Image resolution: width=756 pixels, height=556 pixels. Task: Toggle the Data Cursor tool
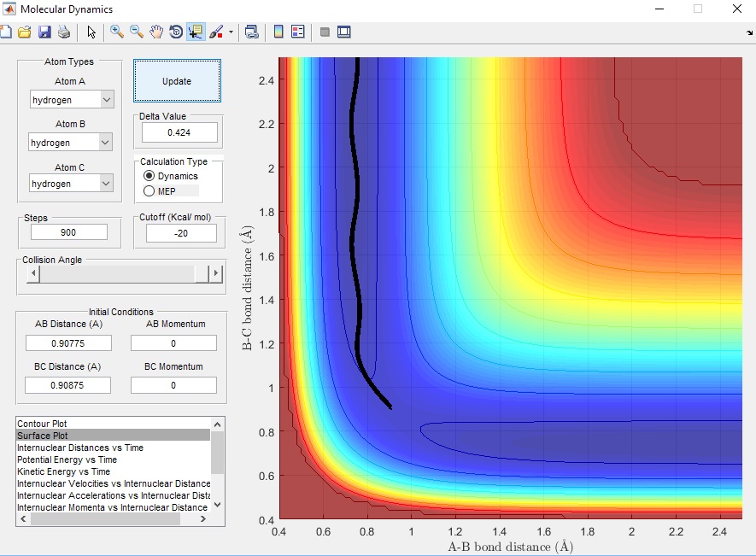pos(196,32)
